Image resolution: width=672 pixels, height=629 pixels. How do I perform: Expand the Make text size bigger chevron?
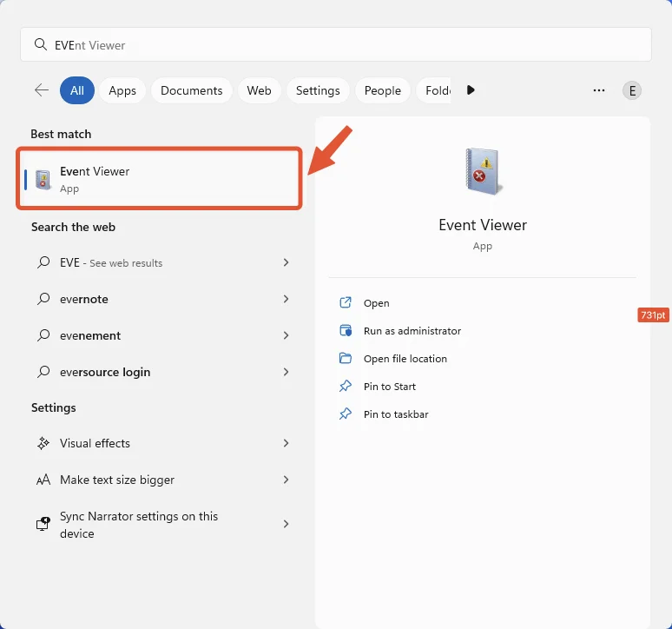pos(286,480)
